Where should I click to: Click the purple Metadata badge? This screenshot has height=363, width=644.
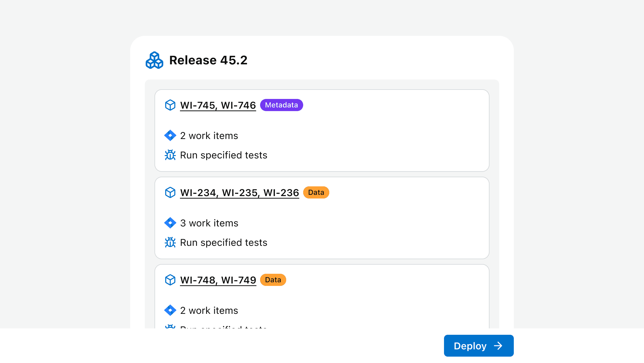tap(281, 105)
